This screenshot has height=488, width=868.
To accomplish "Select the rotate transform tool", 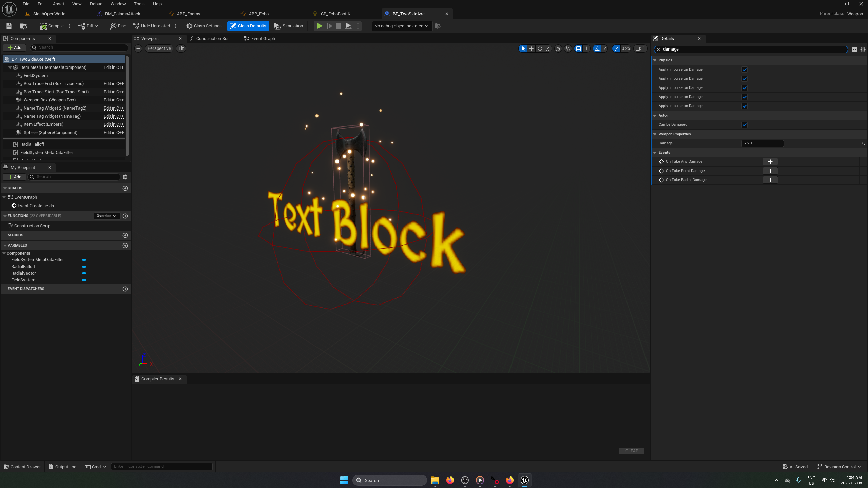I will (539, 48).
